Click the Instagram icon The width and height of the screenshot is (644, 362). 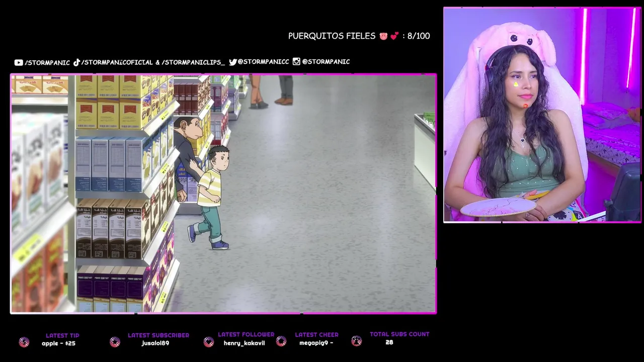(x=296, y=61)
